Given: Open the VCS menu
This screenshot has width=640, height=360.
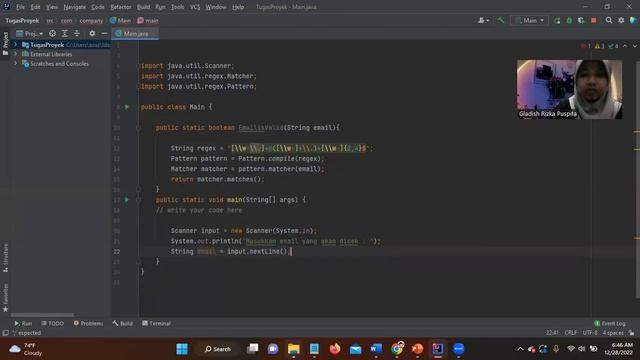Looking at the screenshot, I should (x=195, y=7).
